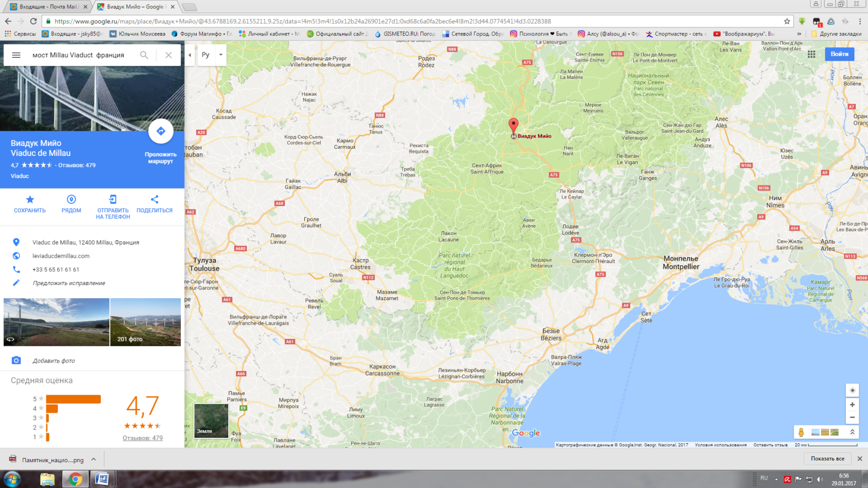
Task: Show my location on map
Action: (x=852, y=390)
